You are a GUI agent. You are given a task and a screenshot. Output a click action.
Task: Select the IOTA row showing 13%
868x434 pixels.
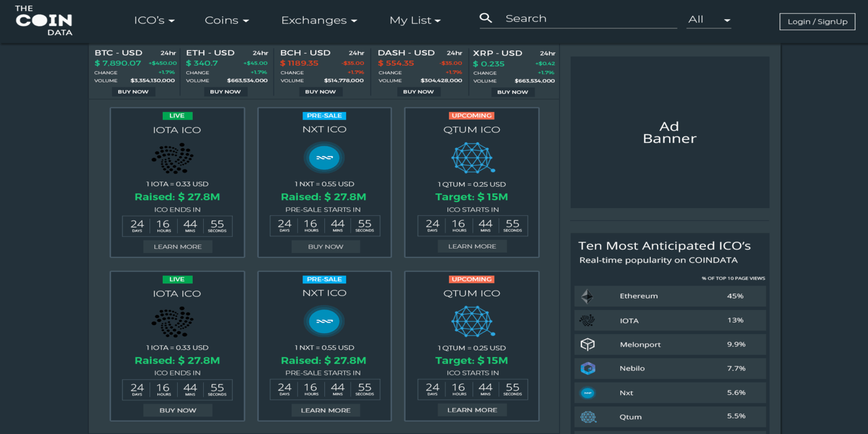point(670,320)
